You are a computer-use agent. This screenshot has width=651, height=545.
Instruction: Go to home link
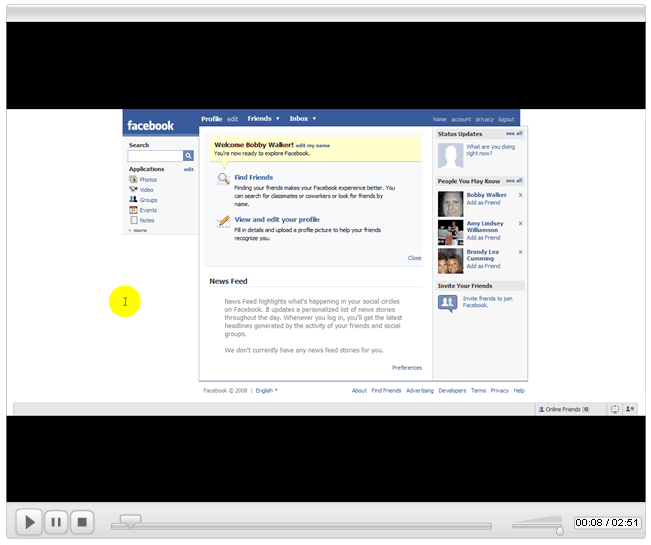[440, 120]
